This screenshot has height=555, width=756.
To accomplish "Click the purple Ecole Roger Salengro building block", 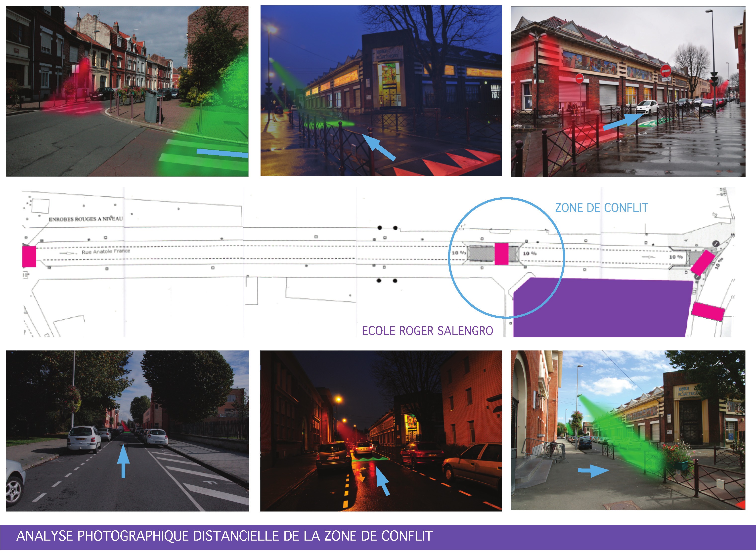I will (x=601, y=307).
